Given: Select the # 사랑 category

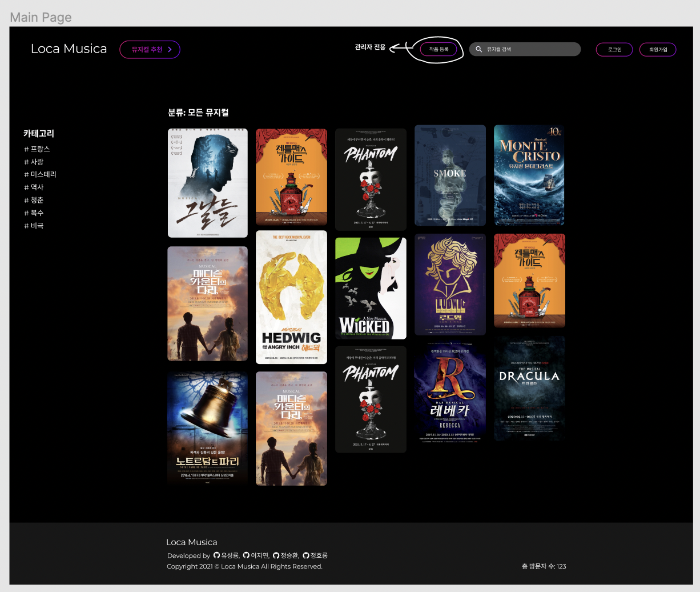Looking at the screenshot, I should (x=34, y=162).
